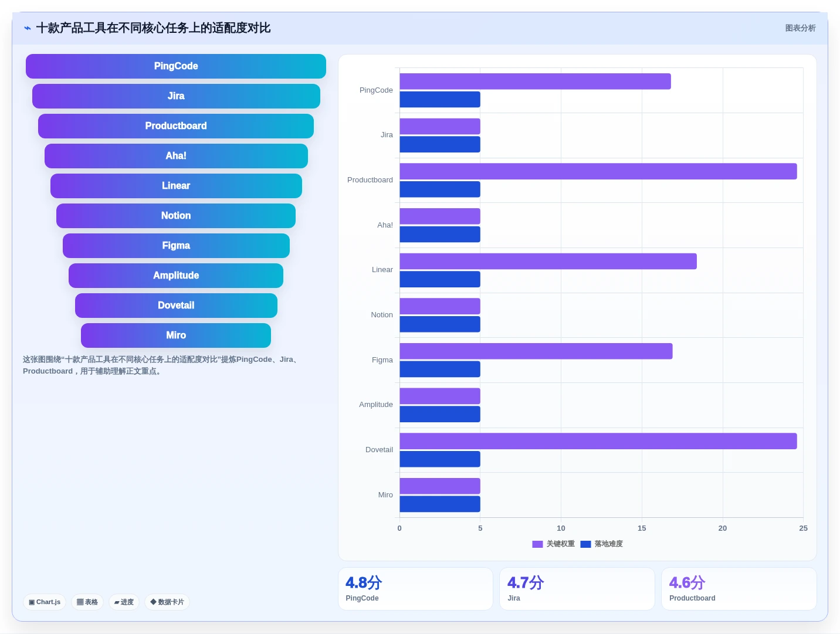Select the Productboard funnel bar
Viewport: 840px width, 634px height.
176,126
